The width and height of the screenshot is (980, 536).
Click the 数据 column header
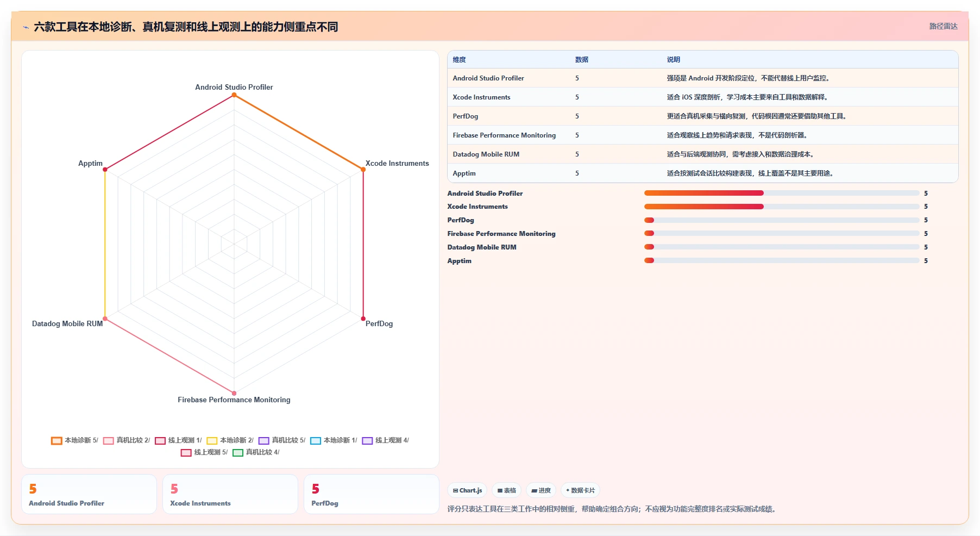coord(582,60)
